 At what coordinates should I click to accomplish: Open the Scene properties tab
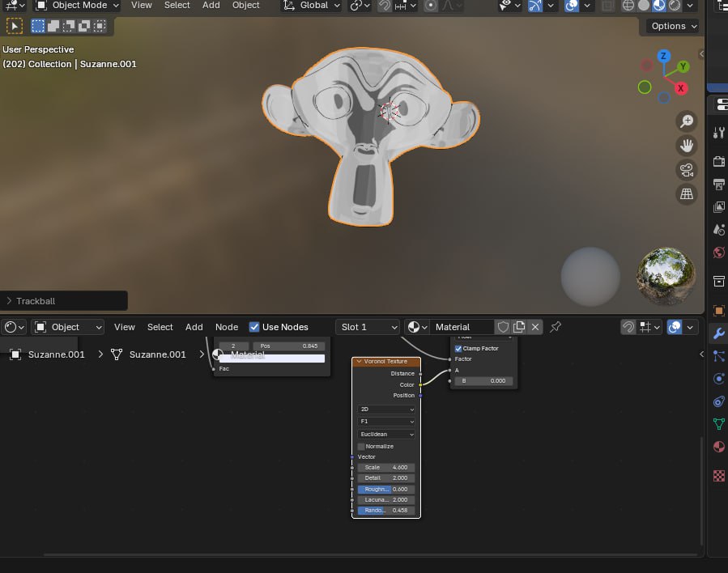[719, 230]
